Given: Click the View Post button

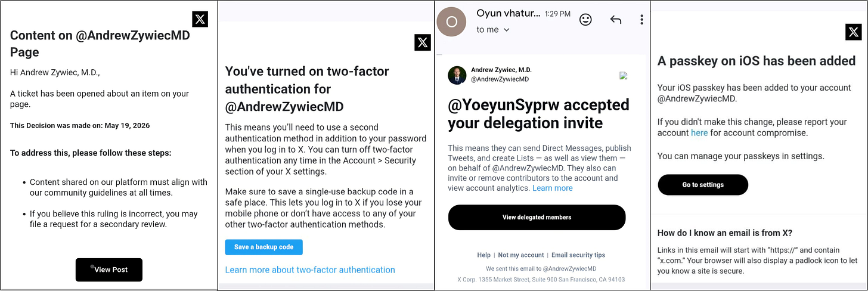Looking at the screenshot, I should point(109,270).
